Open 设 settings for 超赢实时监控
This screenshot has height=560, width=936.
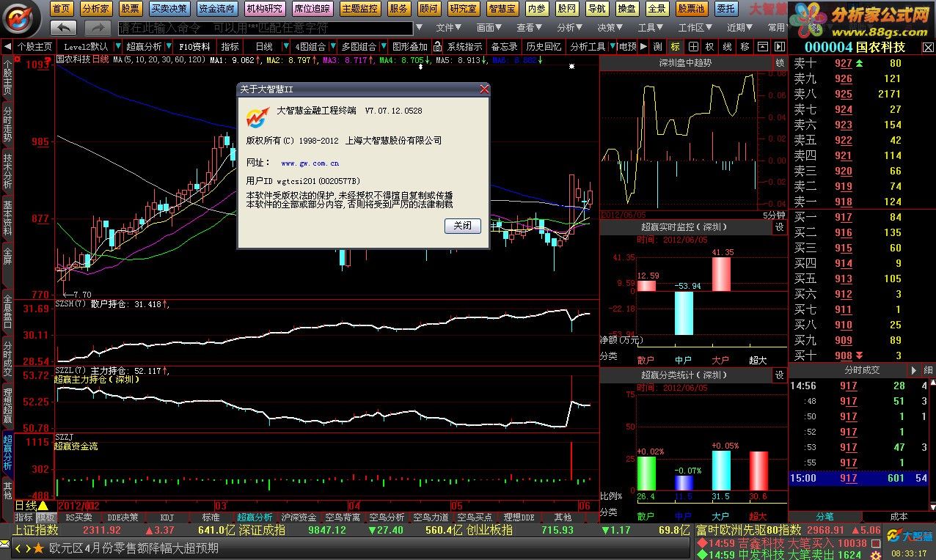[x=779, y=227]
